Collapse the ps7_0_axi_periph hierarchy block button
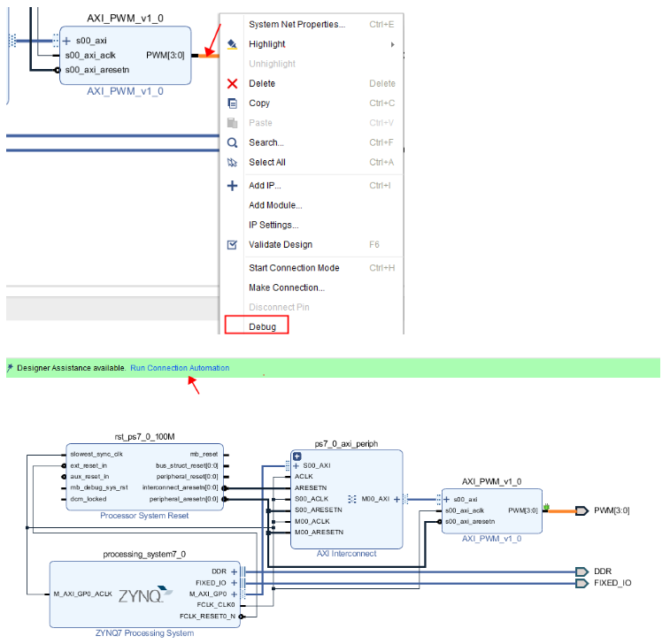The height and width of the screenshot is (644, 670). (x=297, y=456)
